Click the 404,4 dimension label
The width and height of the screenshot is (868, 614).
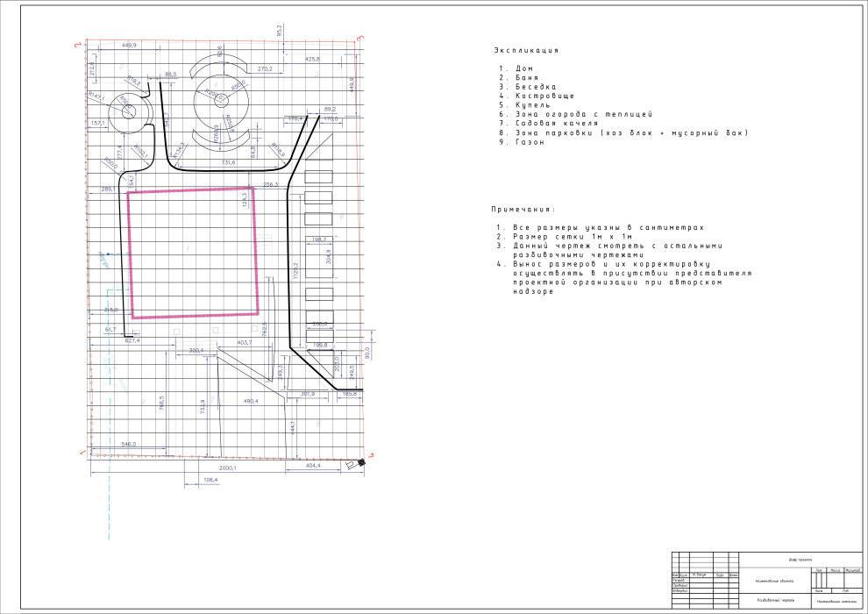point(311,466)
